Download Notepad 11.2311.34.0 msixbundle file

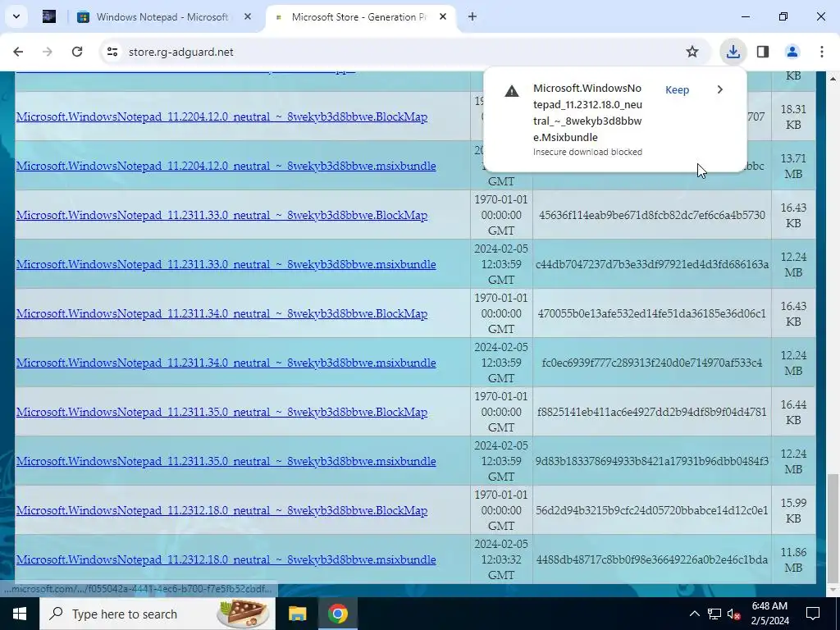pyautogui.click(x=226, y=363)
